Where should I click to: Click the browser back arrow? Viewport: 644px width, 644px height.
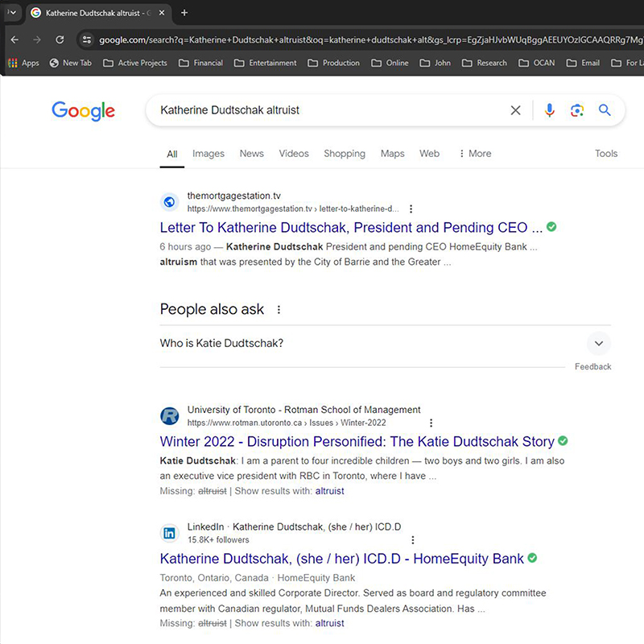click(14, 39)
